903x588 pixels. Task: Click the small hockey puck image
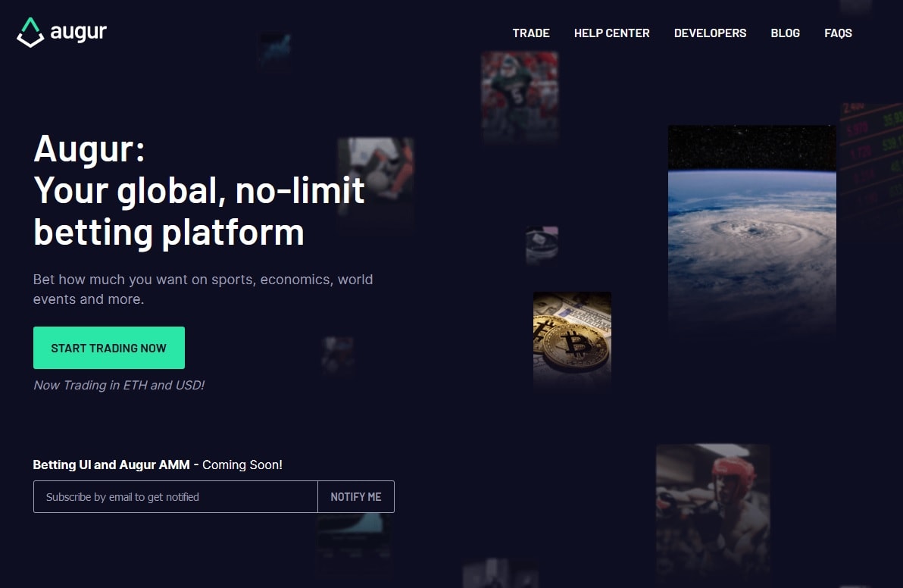pos(542,245)
